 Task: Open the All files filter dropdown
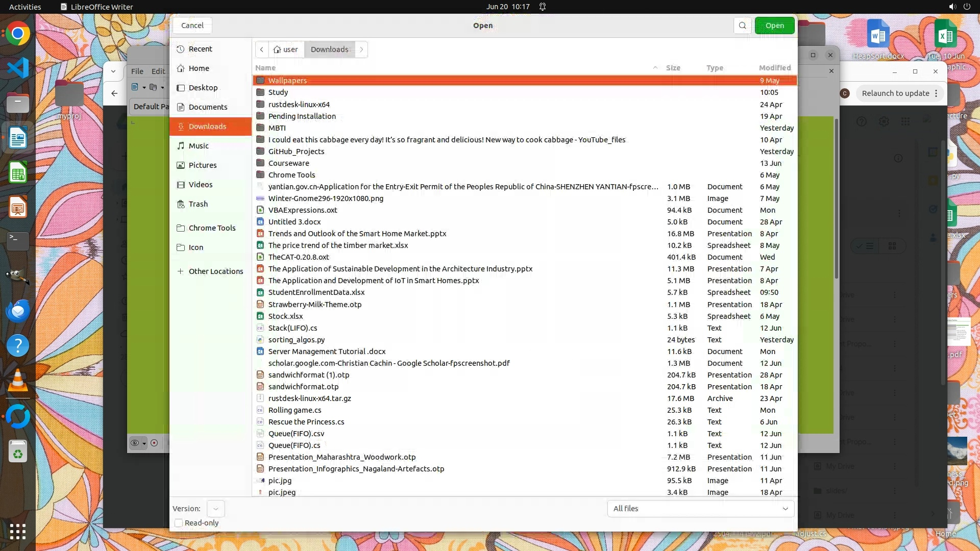(x=700, y=509)
